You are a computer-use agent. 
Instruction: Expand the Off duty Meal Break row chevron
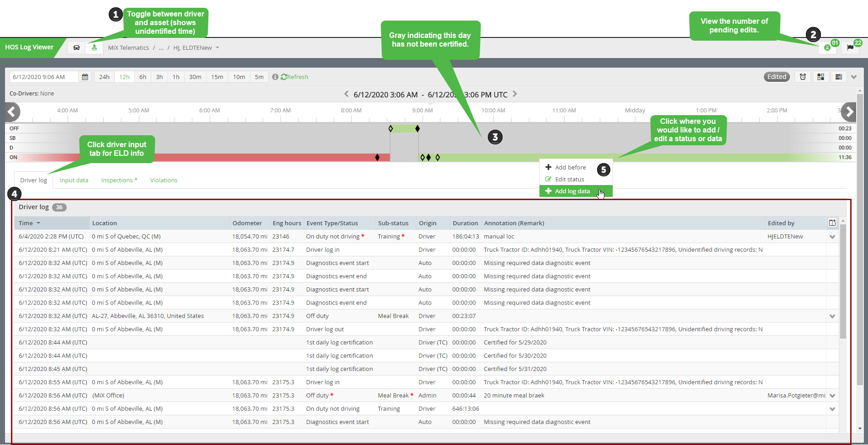tap(832, 316)
